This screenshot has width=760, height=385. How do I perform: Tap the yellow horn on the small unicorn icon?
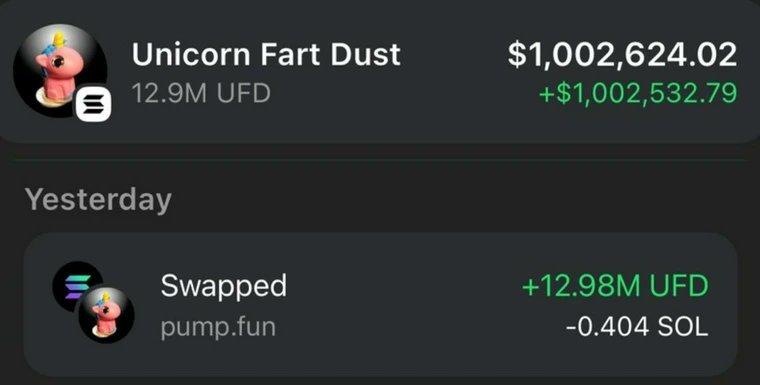(x=106, y=297)
